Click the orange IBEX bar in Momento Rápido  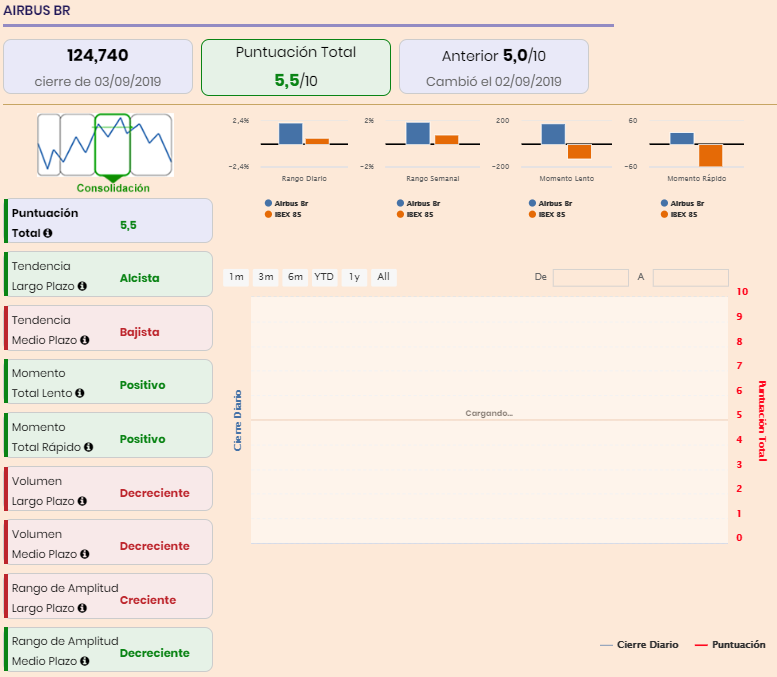coord(711,155)
